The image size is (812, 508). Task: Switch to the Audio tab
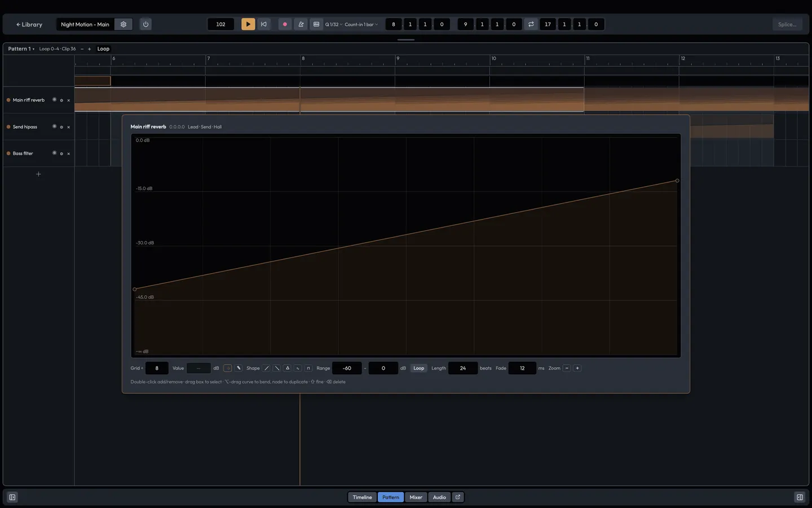[x=439, y=497]
